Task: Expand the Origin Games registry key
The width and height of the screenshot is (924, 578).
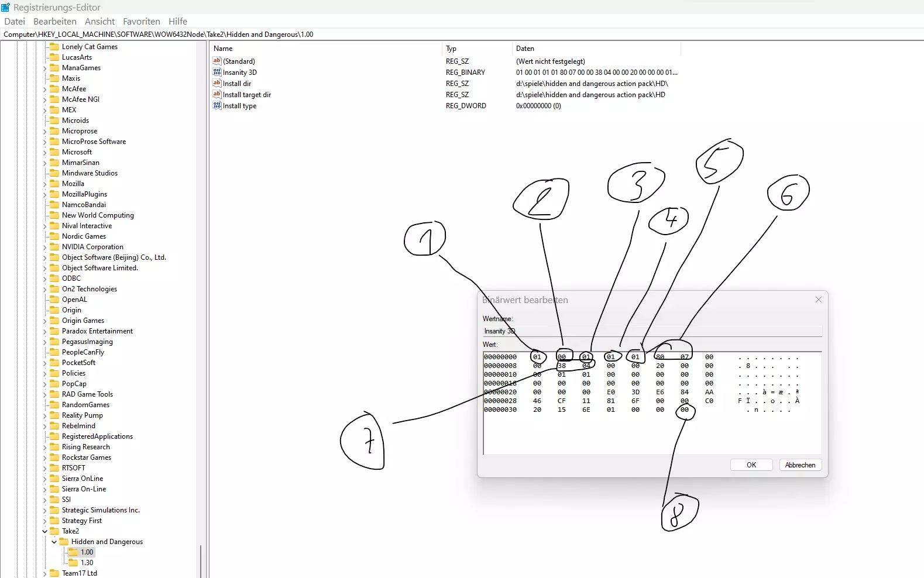Action: coord(44,321)
